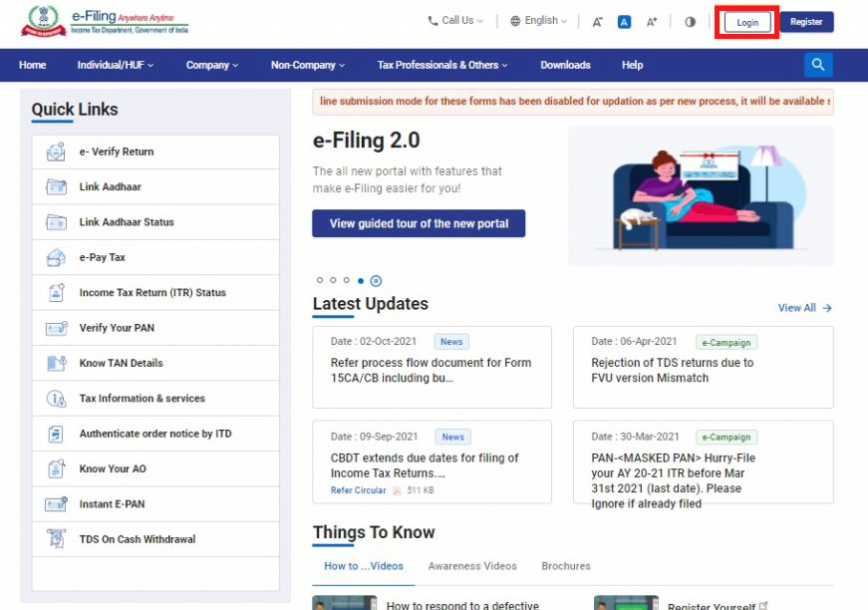Screen dimensions: 868x610
Task: Toggle the high contrast mode icon
Action: pos(690,21)
